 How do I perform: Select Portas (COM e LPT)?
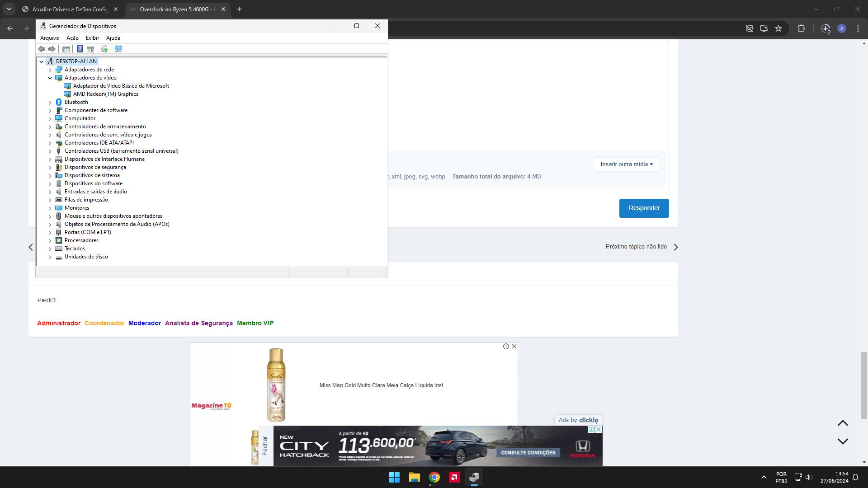click(x=88, y=232)
